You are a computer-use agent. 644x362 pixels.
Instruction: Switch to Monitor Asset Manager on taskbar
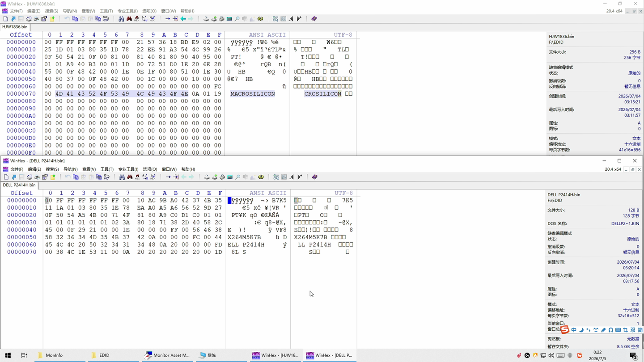point(167,355)
